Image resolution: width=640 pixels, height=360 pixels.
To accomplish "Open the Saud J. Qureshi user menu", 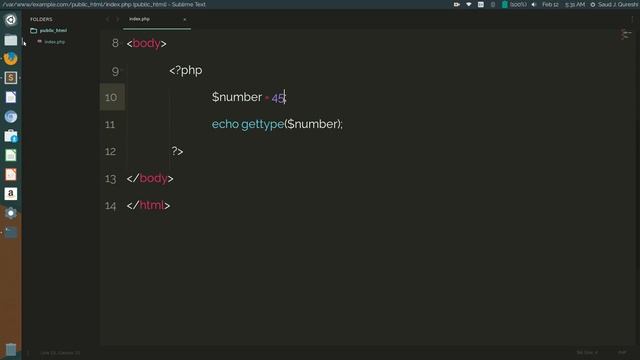I will point(618,4).
